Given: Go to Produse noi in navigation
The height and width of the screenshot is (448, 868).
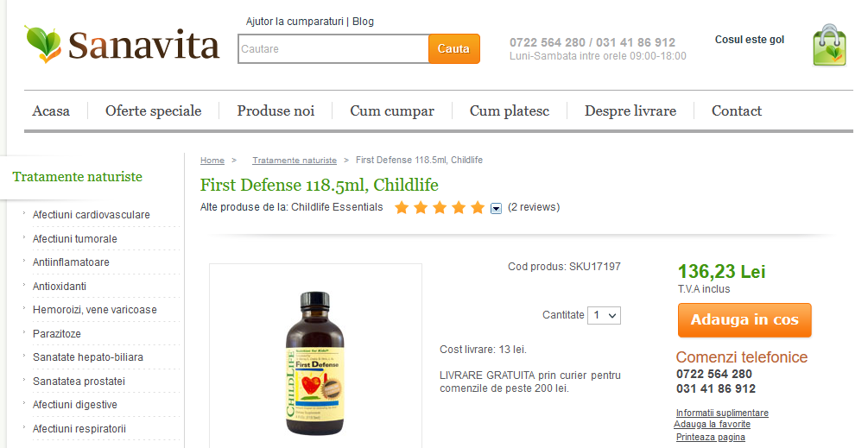Looking at the screenshot, I should (x=276, y=110).
